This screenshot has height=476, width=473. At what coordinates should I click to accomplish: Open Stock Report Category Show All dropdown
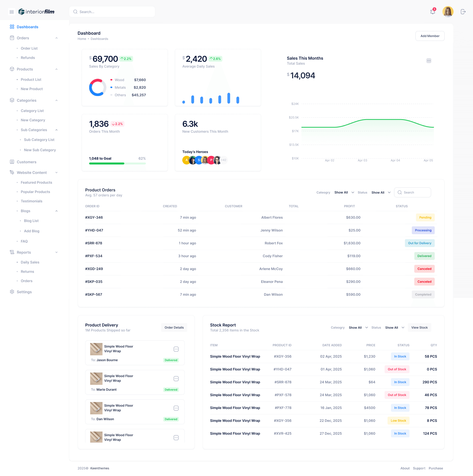coord(358,328)
